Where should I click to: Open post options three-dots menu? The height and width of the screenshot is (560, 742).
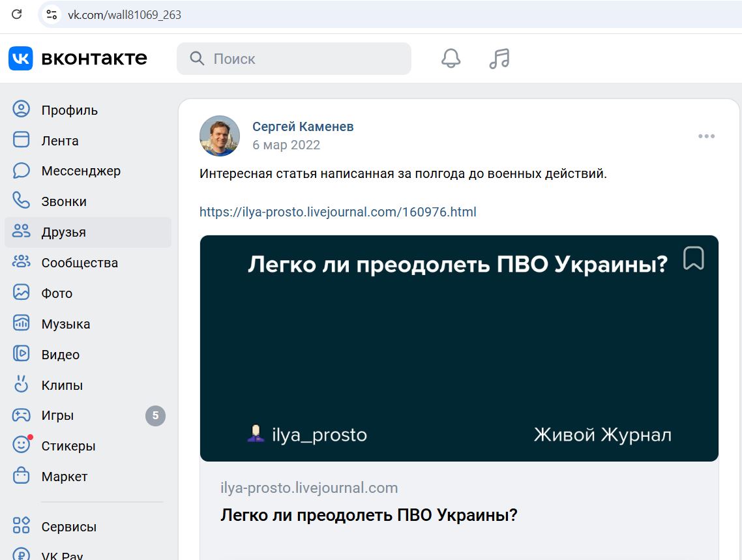click(x=706, y=136)
